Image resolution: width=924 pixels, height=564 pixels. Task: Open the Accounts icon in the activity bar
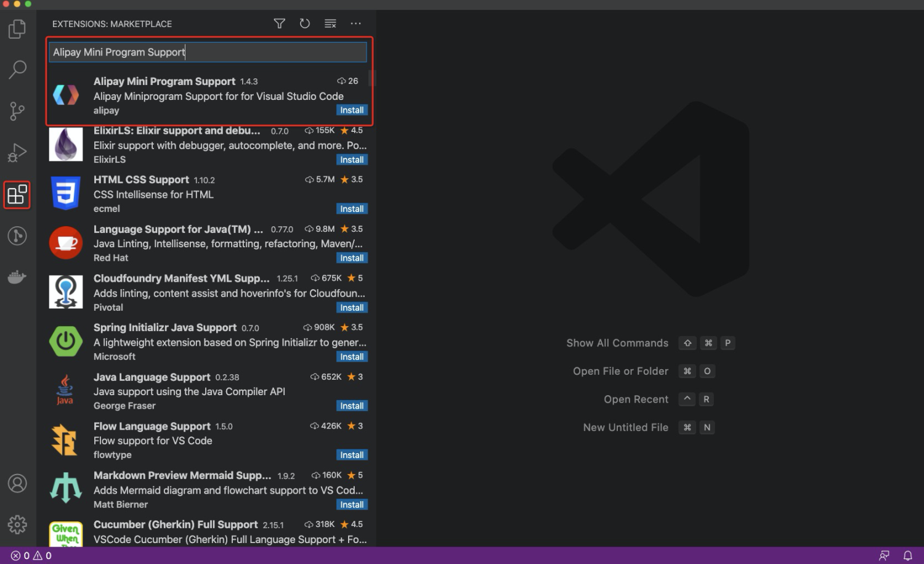coord(17,484)
